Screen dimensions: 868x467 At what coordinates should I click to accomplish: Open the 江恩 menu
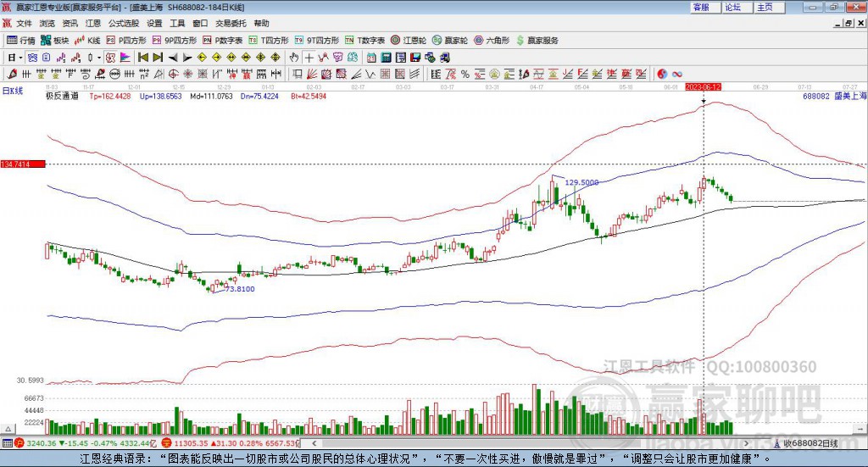[93, 24]
